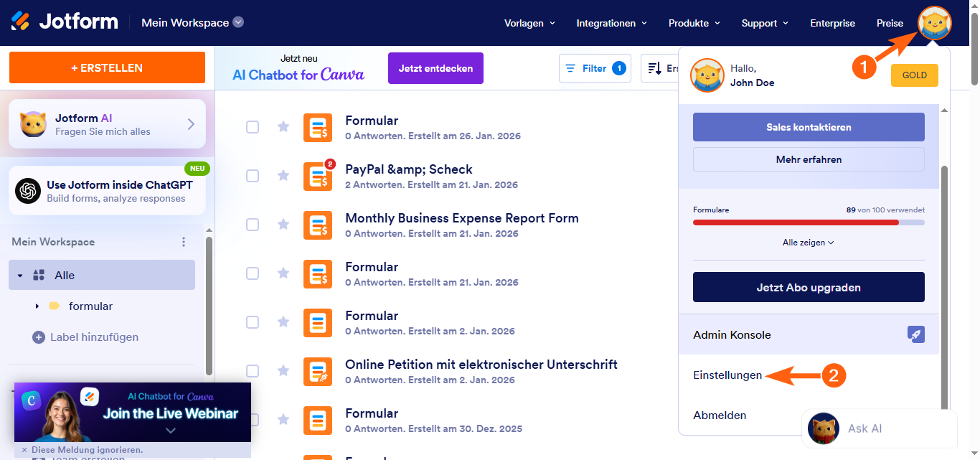
Task: Open Mein Workspace three-dot options menu
Action: pos(184,242)
